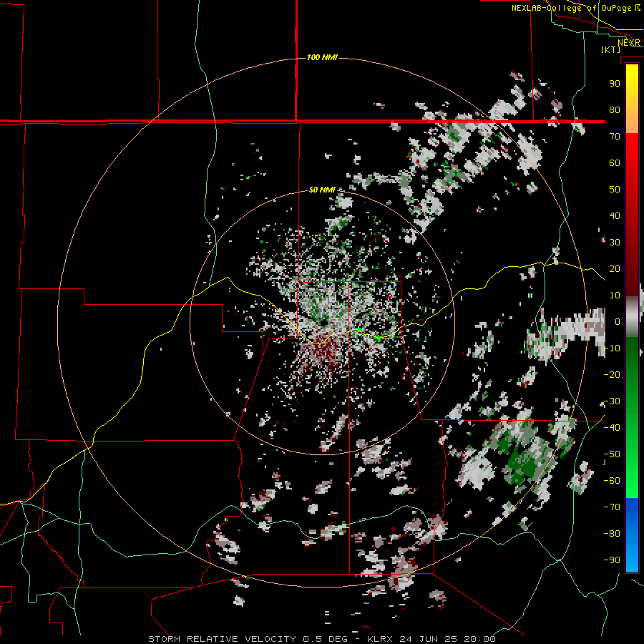Click the 0 knot scale label
This screenshot has height=644, width=644.
coord(618,322)
